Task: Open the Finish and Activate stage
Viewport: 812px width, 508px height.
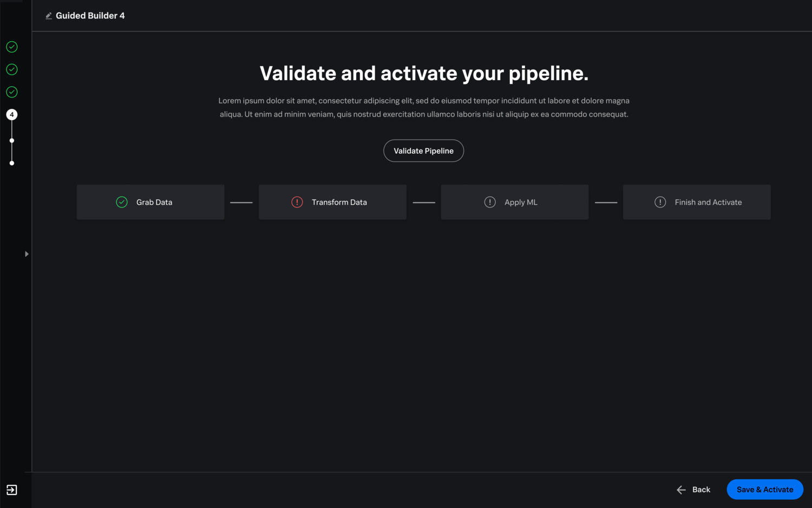Action: (697, 202)
